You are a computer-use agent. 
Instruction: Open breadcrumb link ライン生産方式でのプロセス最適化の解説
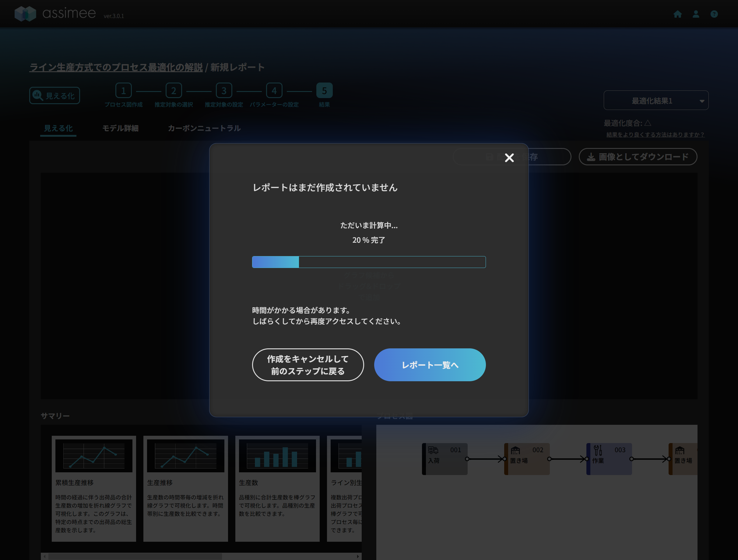pyautogui.click(x=116, y=67)
